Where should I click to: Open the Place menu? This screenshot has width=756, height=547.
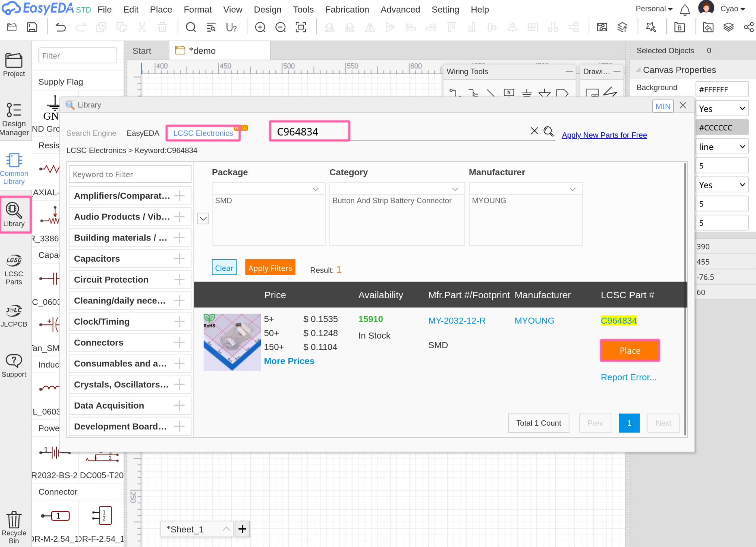pos(161,9)
